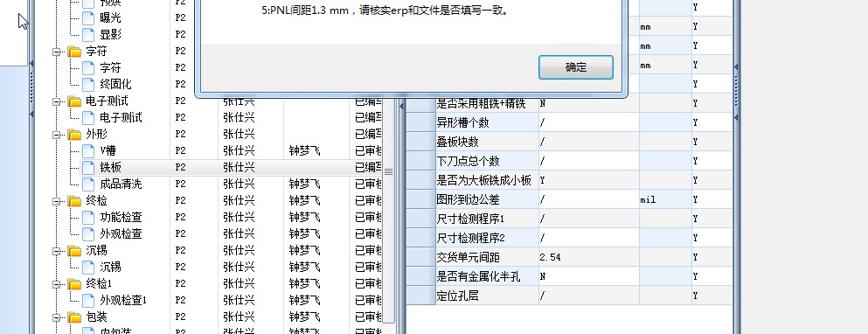Edit the 2.54 value of 交货单元间距
Screen dimensions: 868x334
pos(589,258)
